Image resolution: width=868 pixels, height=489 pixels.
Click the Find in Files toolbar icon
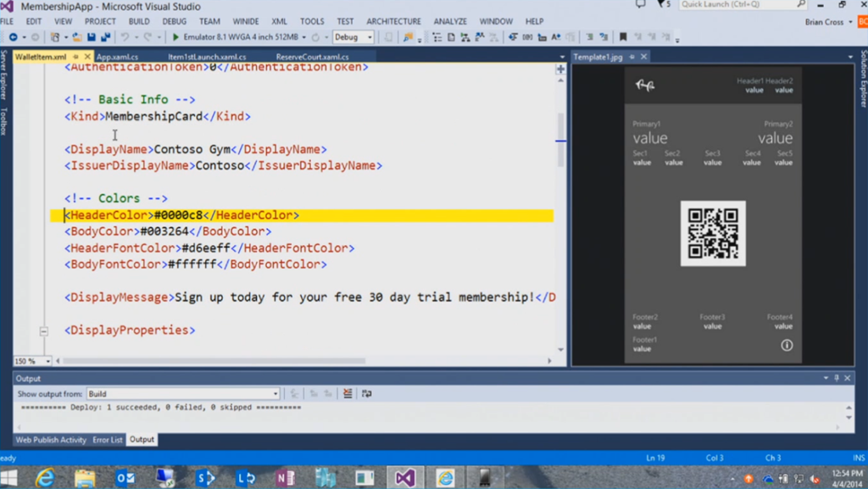pos(408,37)
